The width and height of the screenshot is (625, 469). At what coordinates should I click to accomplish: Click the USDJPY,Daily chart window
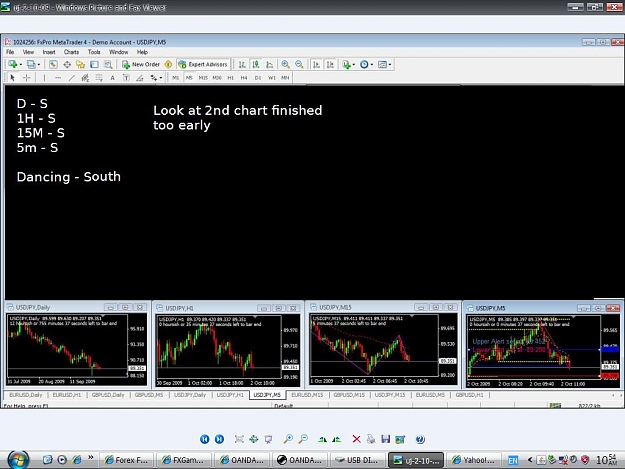pos(77,345)
